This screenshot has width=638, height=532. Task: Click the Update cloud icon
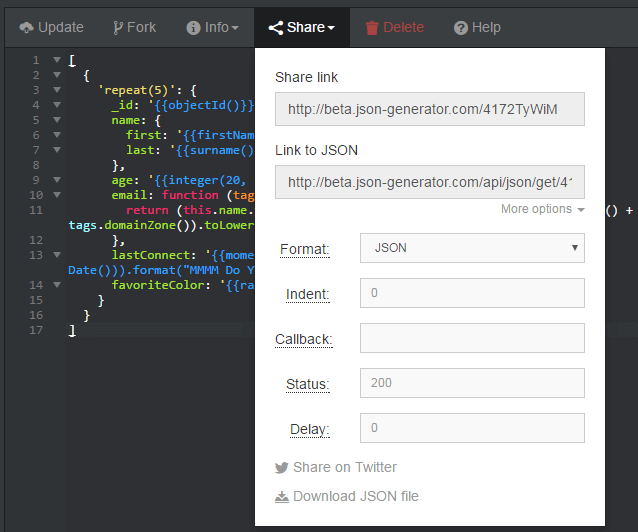(26, 28)
